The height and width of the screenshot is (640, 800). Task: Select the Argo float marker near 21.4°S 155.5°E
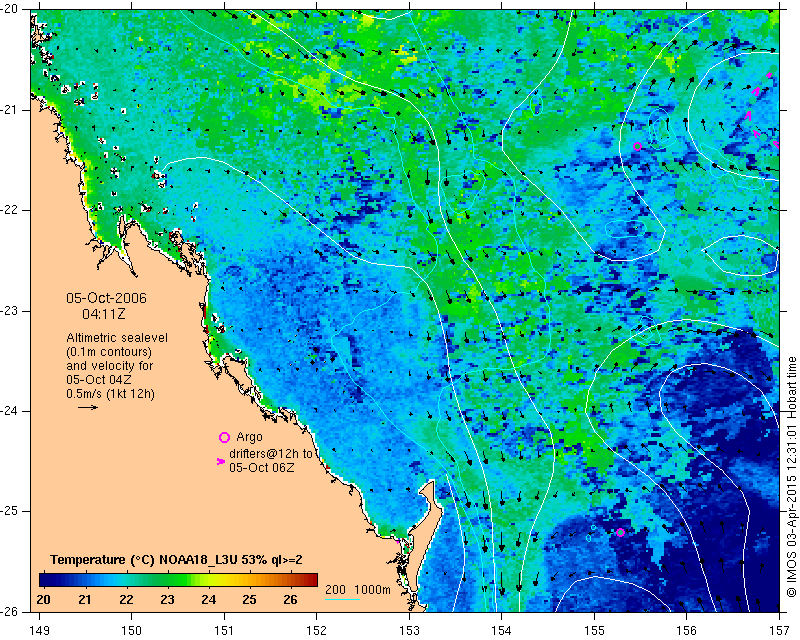637,146
